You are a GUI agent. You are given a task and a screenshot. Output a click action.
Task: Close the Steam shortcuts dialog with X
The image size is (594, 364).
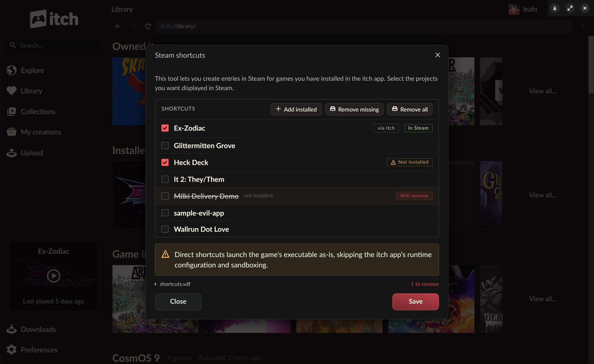tap(437, 55)
